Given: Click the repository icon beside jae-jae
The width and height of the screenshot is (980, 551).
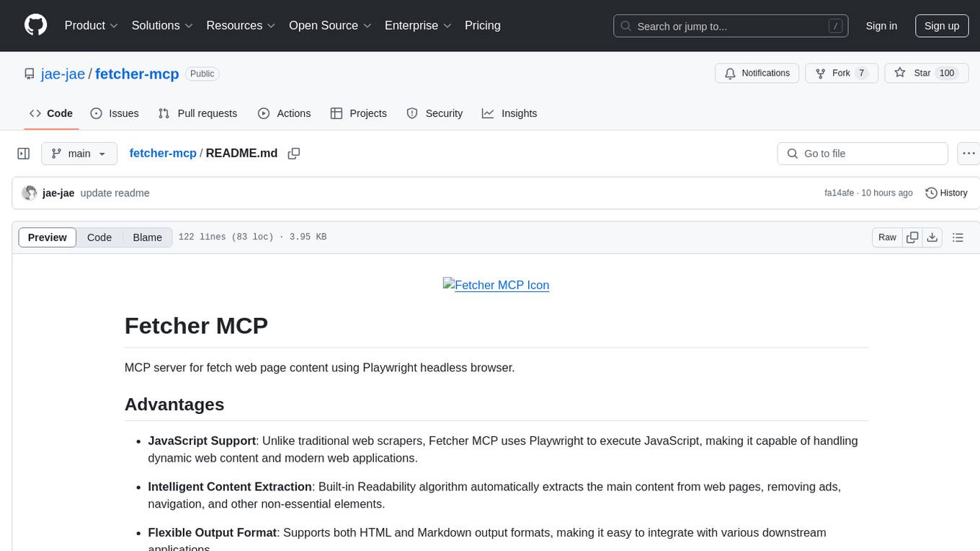Looking at the screenshot, I should pyautogui.click(x=30, y=74).
